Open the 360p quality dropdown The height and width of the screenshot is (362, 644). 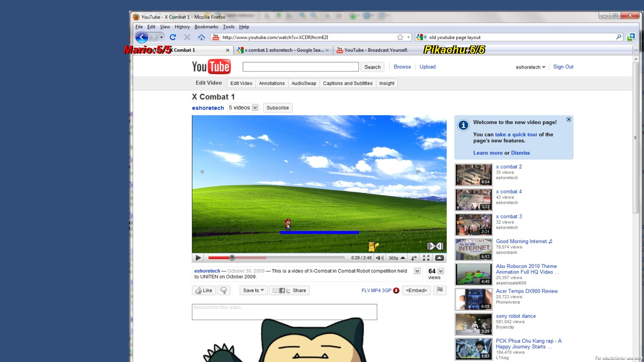(397, 258)
